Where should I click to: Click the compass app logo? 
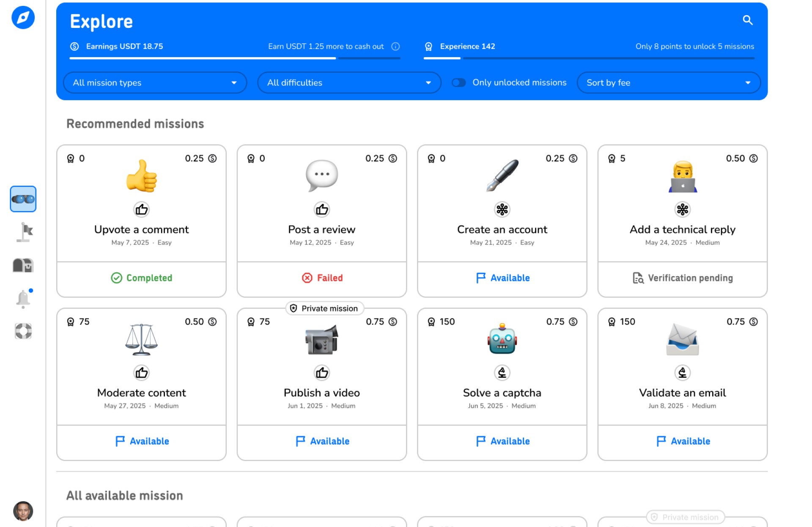23,17
